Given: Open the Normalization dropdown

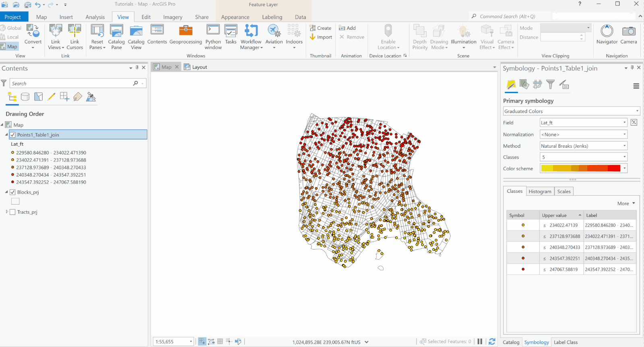Looking at the screenshot, I should 584,134.
